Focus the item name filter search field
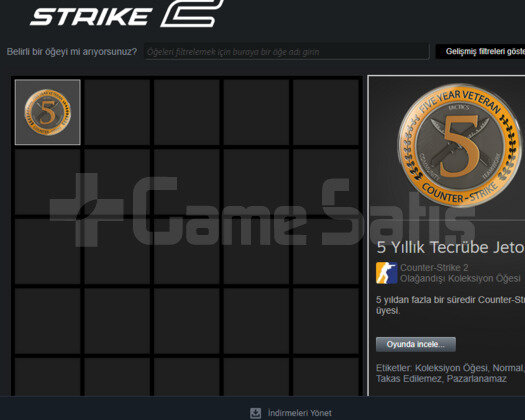The height and width of the screenshot is (420, 525). pos(287,52)
